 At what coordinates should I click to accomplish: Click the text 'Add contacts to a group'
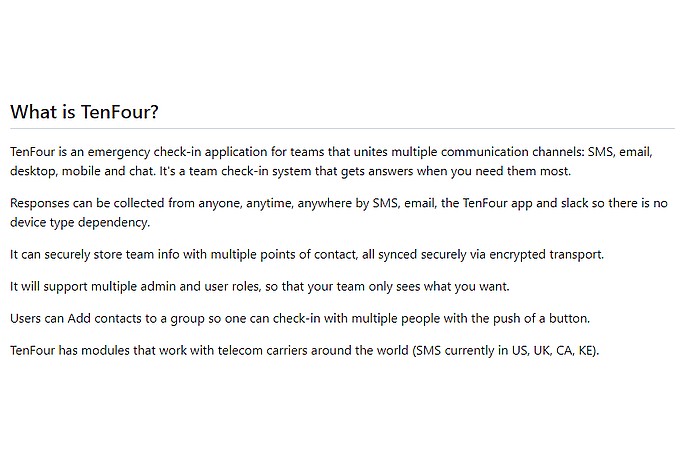(x=136, y=319)
